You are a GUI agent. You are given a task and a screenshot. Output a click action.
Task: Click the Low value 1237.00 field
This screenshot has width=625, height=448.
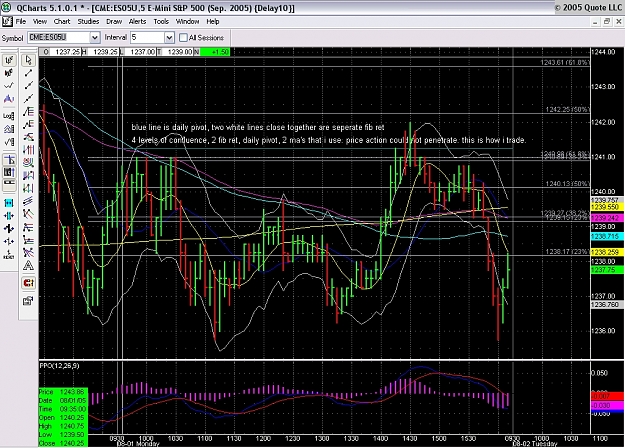(140, 52)
